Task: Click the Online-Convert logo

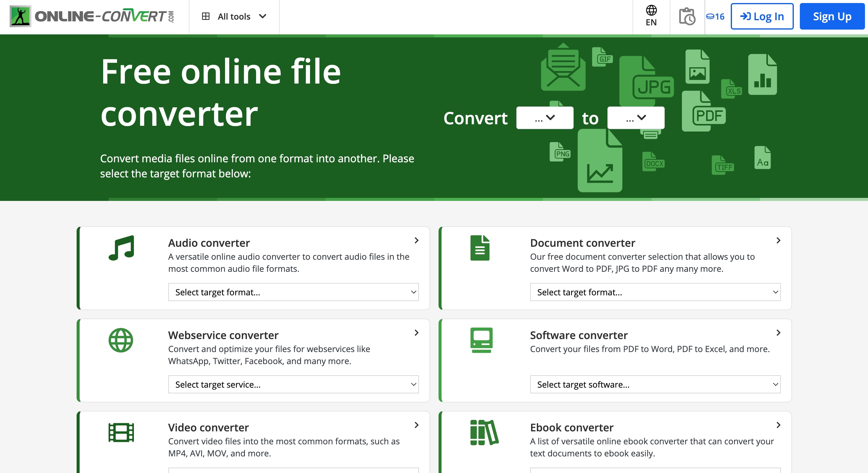Action: (92, 16)
